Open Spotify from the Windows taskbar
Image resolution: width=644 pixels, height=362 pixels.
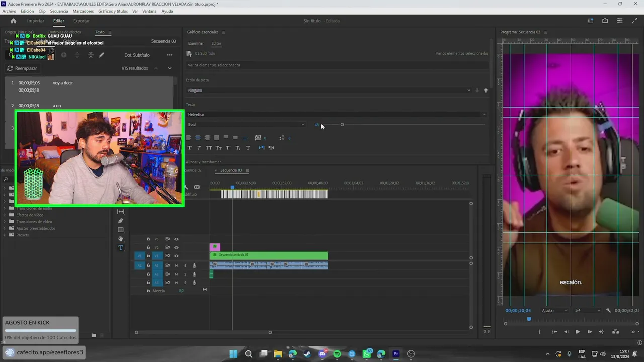pyautogui.click(x=337, y=354)
